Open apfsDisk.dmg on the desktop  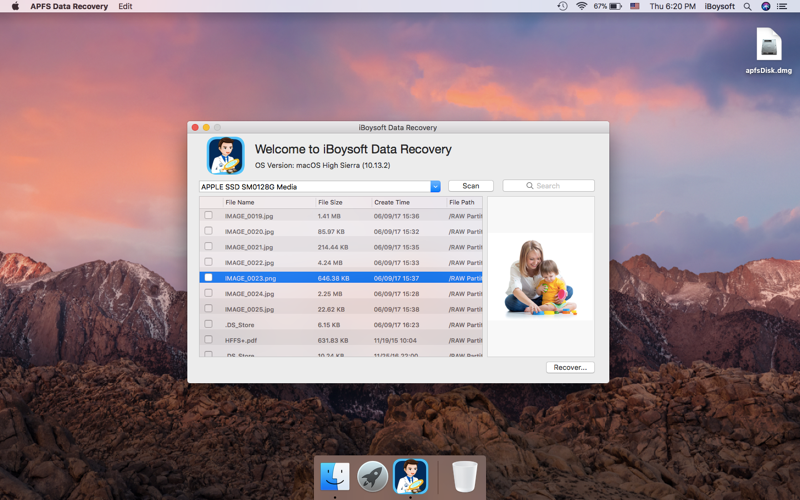pos(768,46)
